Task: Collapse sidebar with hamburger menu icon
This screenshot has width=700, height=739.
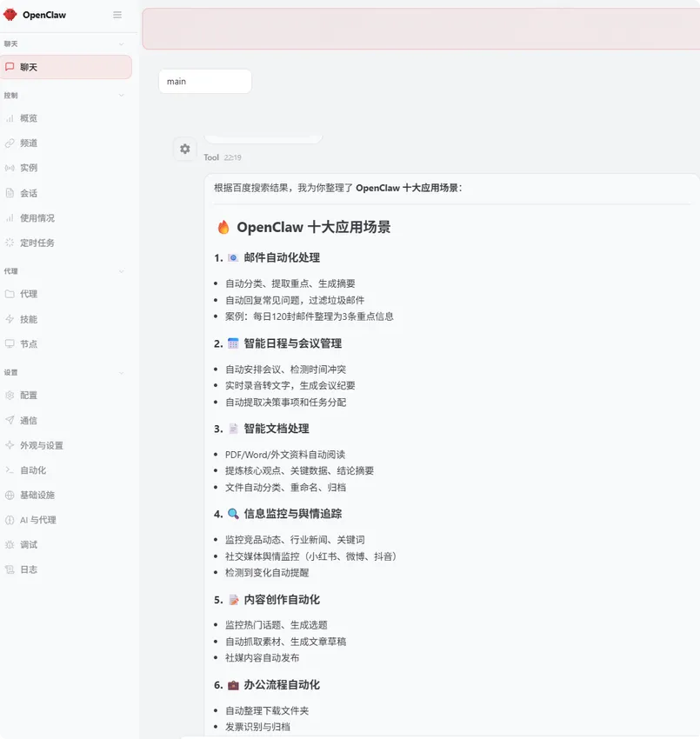Action: click(x=117, y=15)
